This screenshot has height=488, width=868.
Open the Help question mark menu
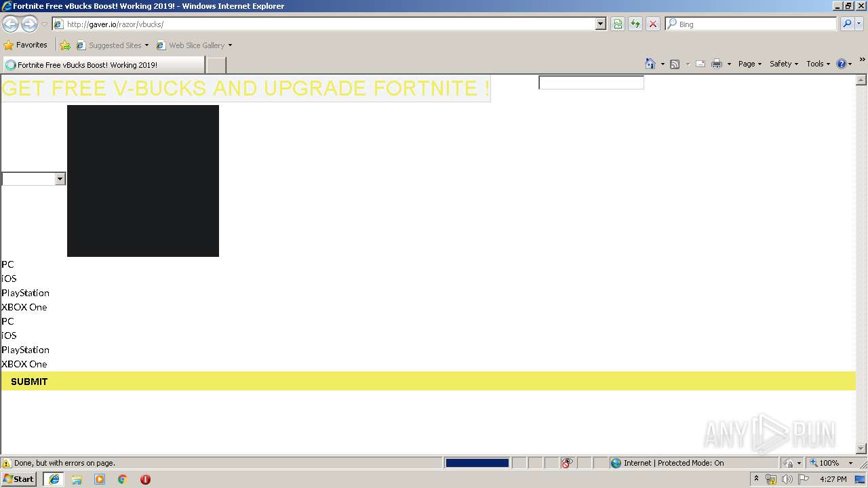click(844, 64)
